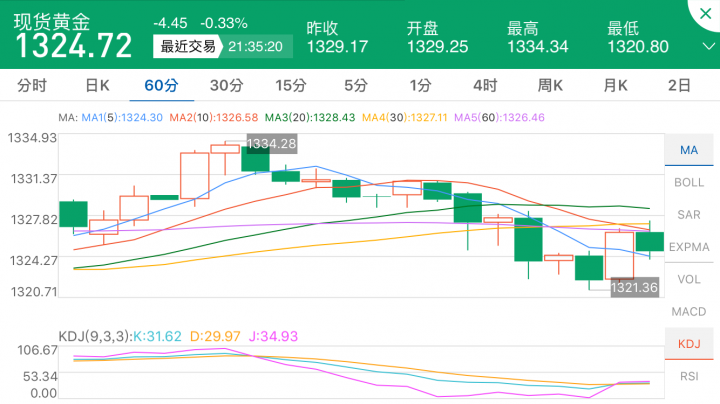Click the 1334.28 high price marker

(x=271, y=144)
